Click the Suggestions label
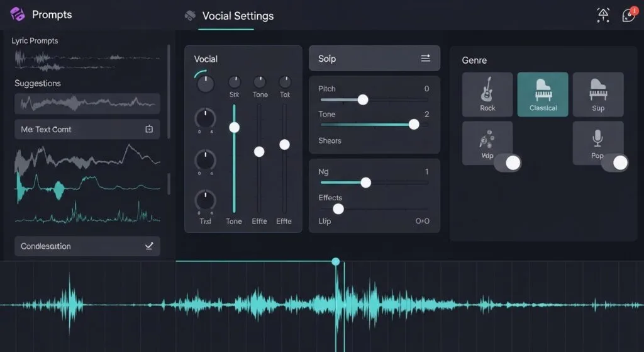The width and height of the screenshot is (644, 352). (38, 84)
